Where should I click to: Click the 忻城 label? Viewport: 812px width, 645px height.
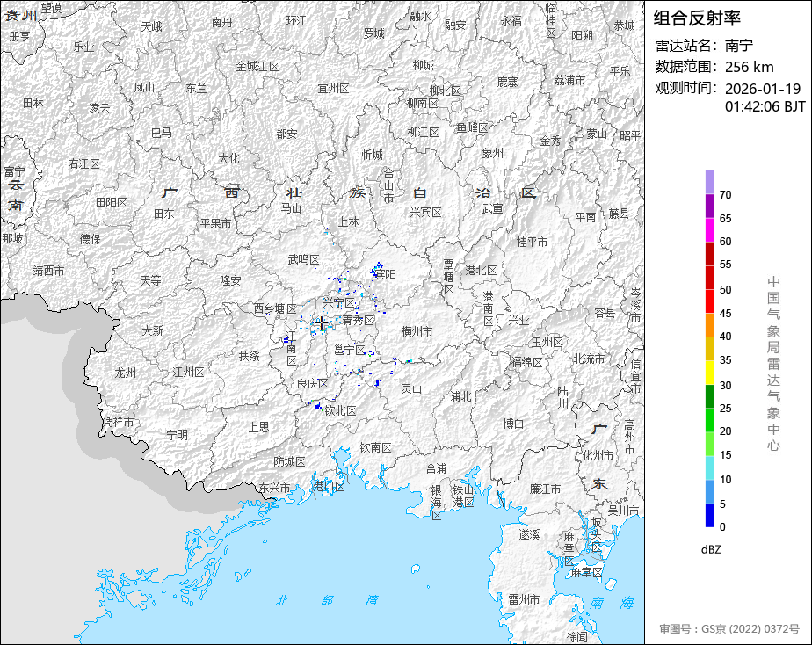373,155
